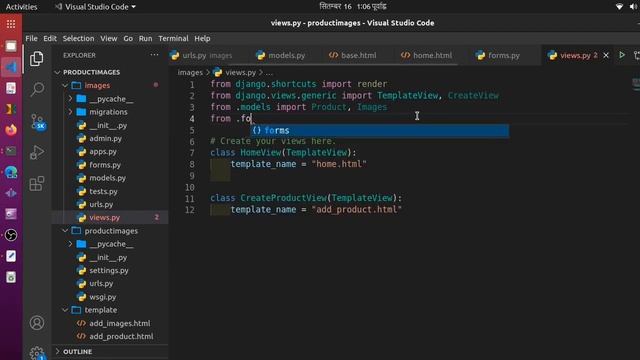Launch Firefox from the dock
This screenshot has width=640, height=360.
[11, 130]
